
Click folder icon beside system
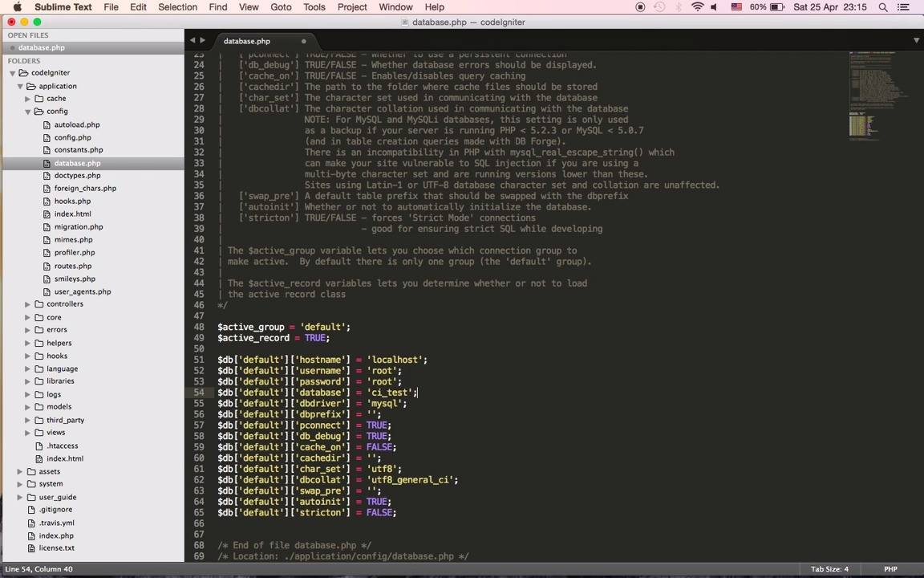pyautogui.click(x=32, y=484)
